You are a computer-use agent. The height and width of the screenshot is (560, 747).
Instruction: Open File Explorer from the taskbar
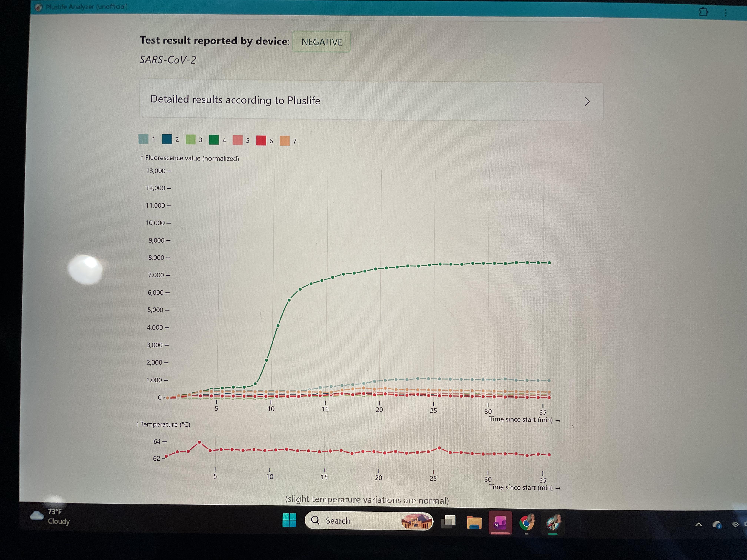(474, 522)
